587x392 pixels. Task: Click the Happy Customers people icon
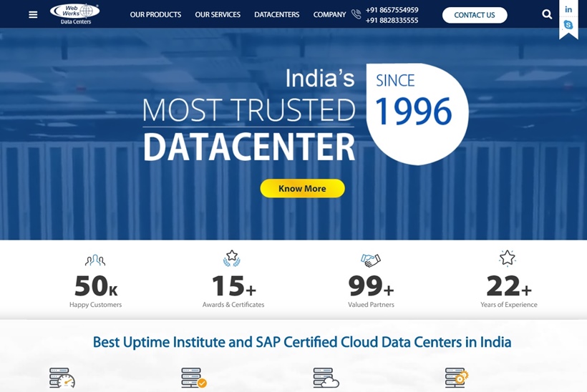pyautogui.click(x=95, y=260)
